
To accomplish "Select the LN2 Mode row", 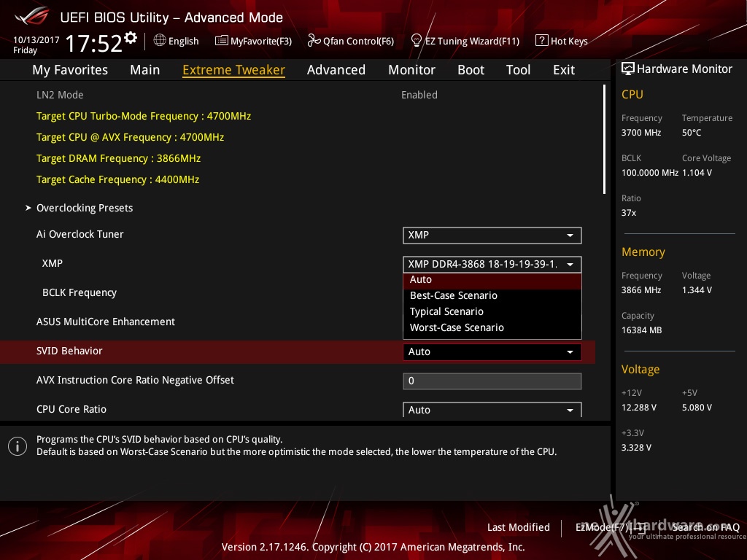I will point(298,95).
